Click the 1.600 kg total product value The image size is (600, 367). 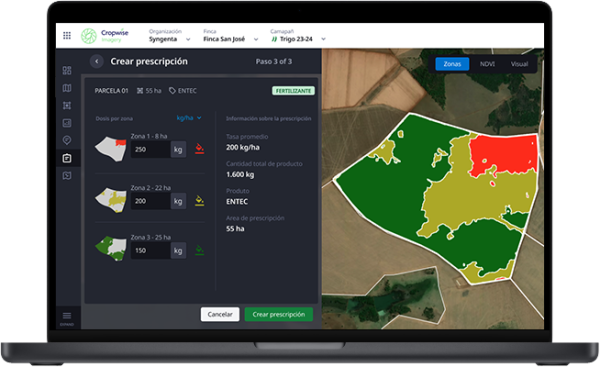tap(240, 175)
